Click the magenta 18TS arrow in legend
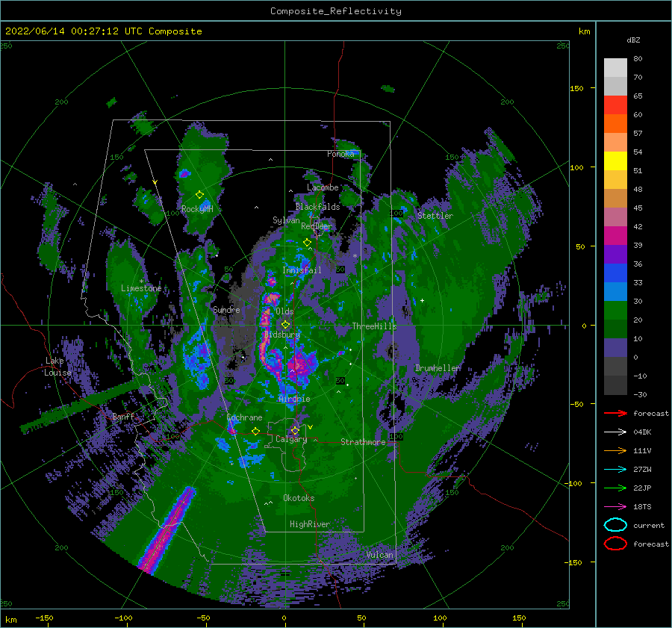This screenshot has height=628, width=672. click(615, 507)
